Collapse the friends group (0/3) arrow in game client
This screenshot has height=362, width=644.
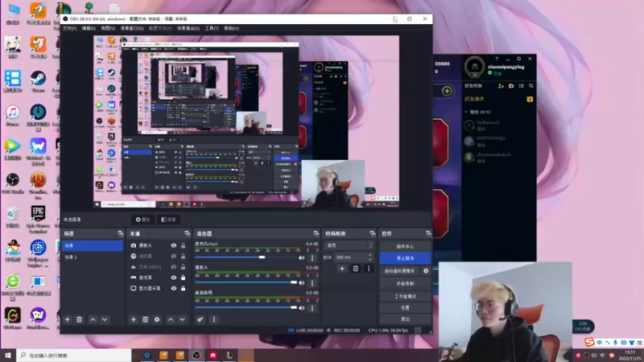(466, 112)
